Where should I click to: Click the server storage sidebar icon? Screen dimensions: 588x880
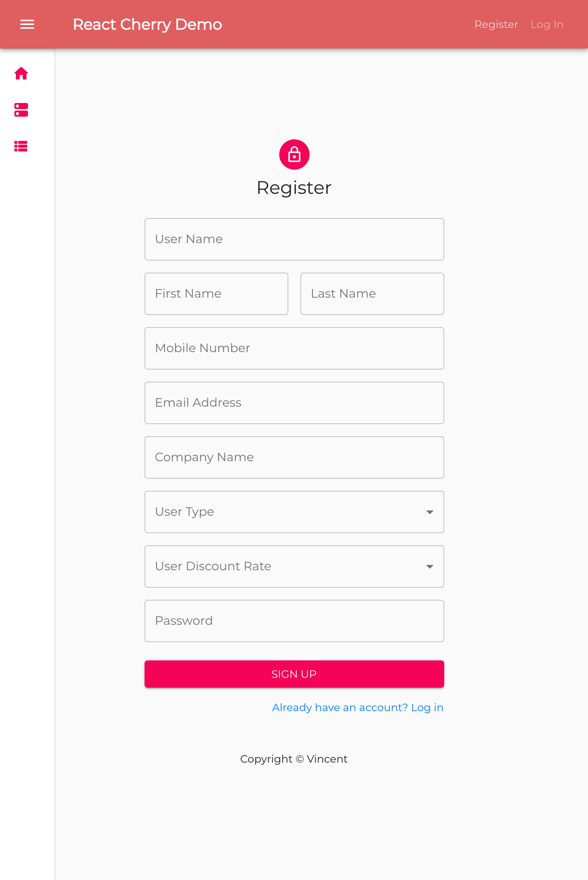click(21, 110)
